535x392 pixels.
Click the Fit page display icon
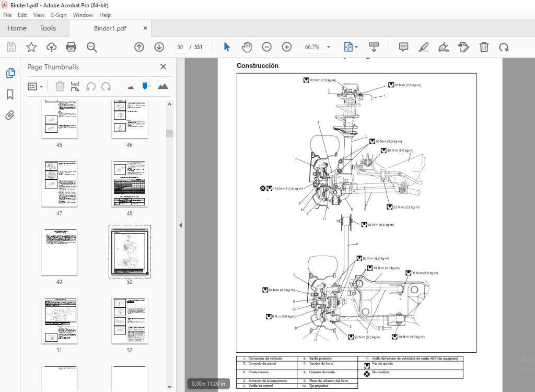tap(348, 47)
